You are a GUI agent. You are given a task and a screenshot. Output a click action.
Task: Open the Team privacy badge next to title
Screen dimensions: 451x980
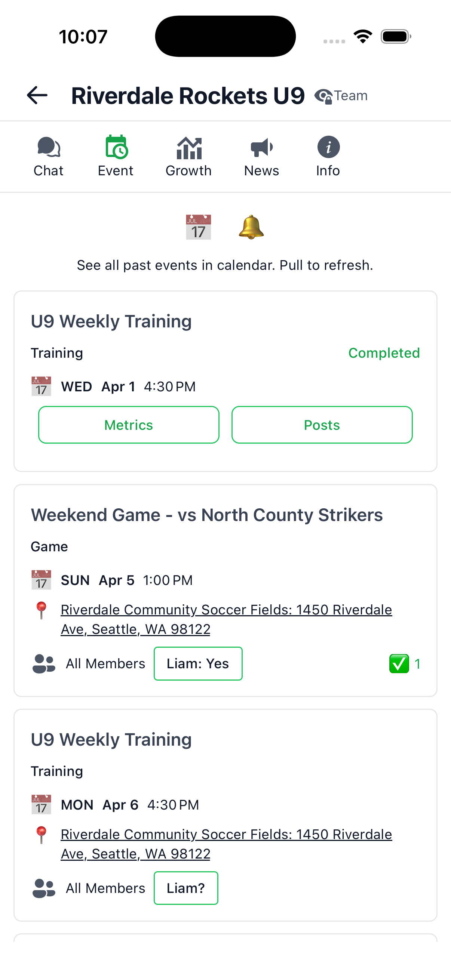coord(341,95)
